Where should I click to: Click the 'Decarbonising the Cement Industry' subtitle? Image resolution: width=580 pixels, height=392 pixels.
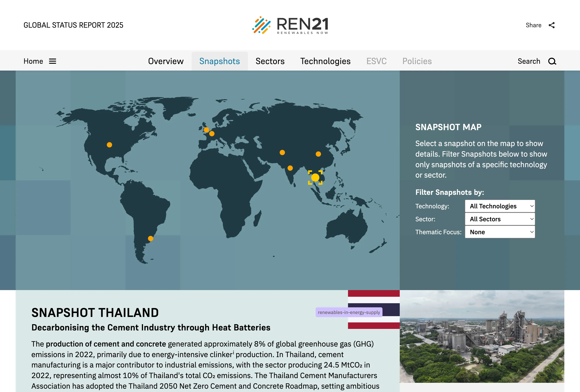tap(151, 328)
